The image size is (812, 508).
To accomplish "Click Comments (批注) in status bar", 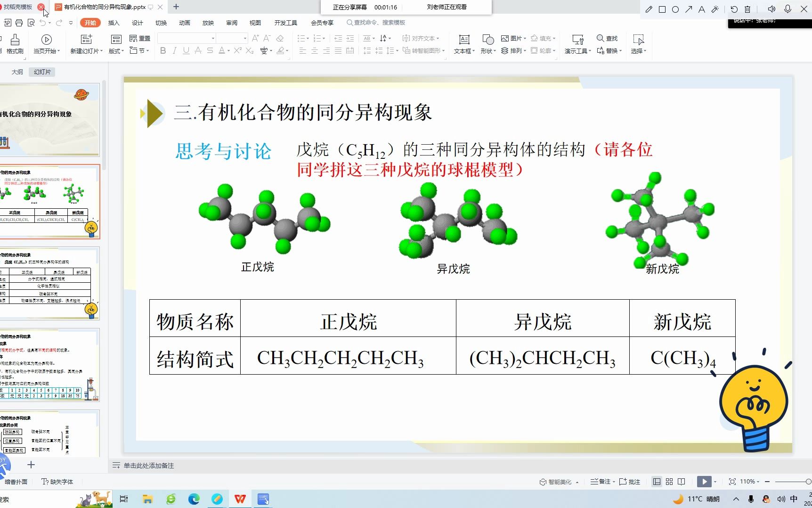I will pyautogui.click(x=630, y=482).
